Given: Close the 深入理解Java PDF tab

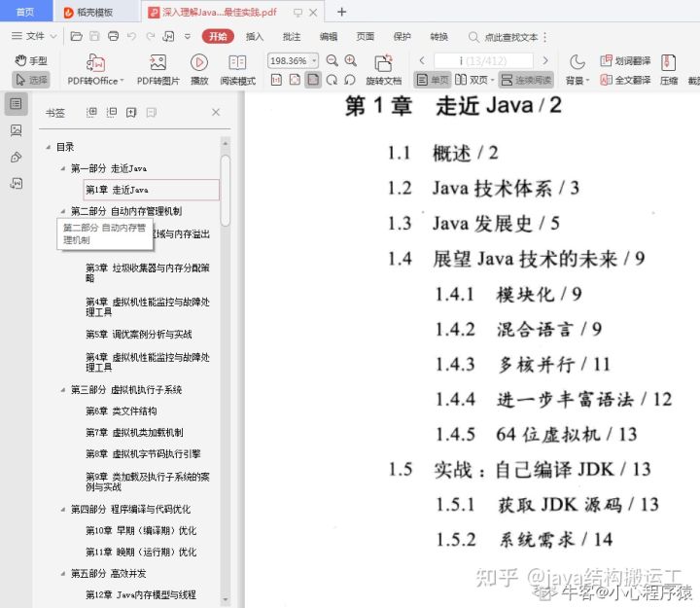Looking at the screenshot, I should click(x=313, y=13).
